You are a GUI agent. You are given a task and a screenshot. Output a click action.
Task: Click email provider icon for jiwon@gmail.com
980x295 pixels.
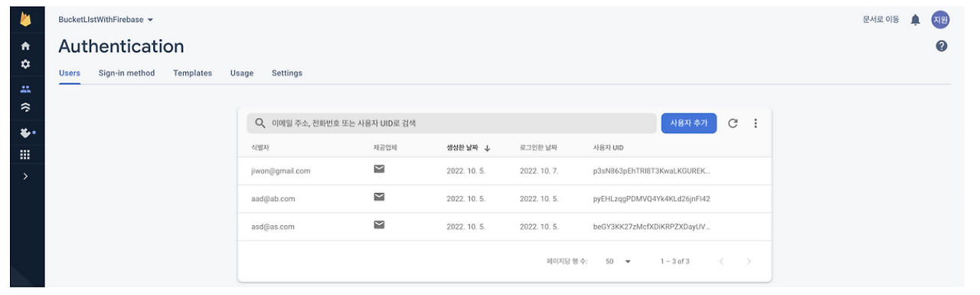point(379,170)
